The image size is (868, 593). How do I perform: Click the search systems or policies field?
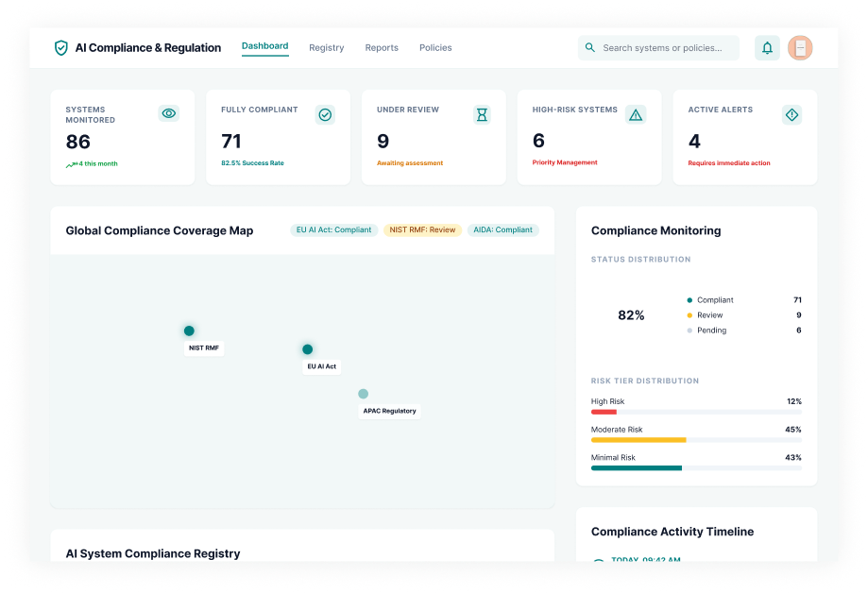tap(666, 48)
